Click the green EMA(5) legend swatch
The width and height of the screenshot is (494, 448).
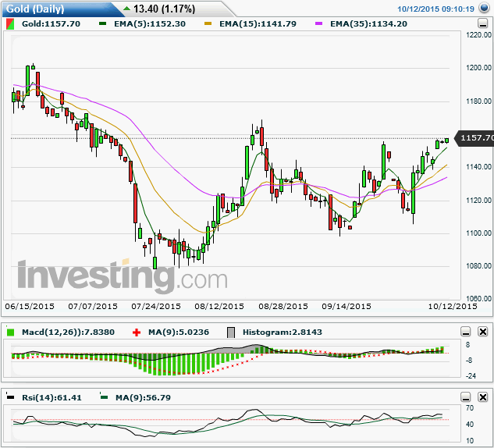(102, 23)
